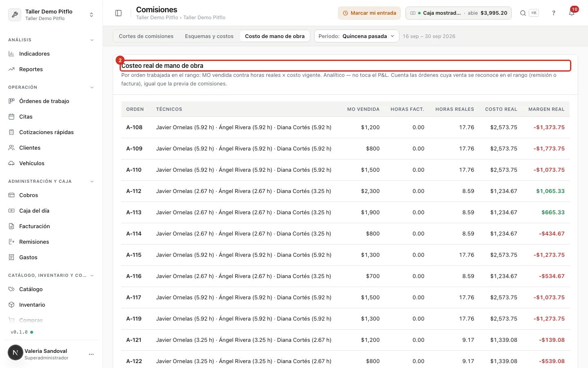Collapse Administración y Caja group
Viewport: 588px width, 368px height.
tap(92, 182)
